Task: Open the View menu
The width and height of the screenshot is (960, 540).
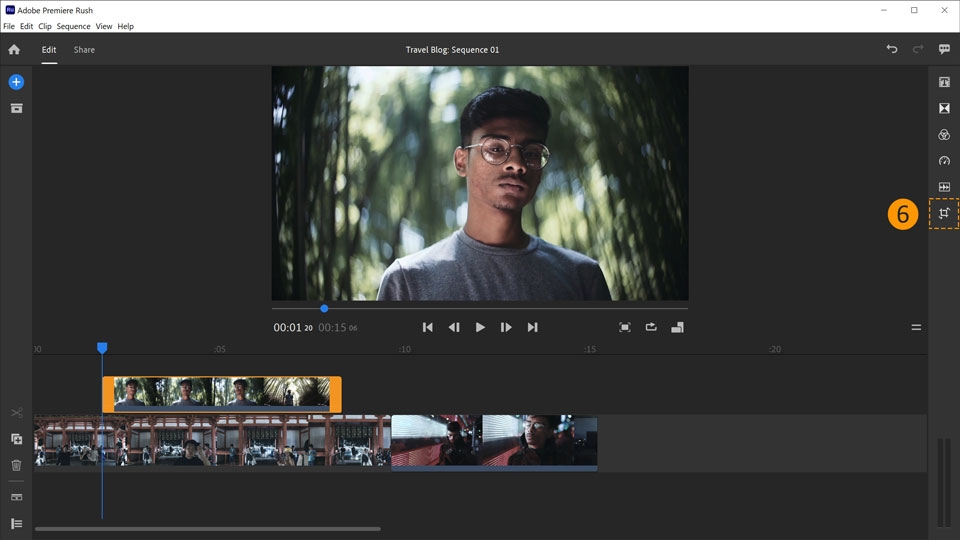Action: (103, 26)
